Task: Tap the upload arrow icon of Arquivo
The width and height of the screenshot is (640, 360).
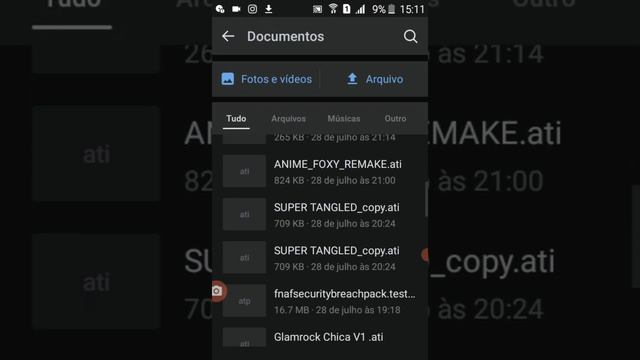Action: tap(352, 79)
